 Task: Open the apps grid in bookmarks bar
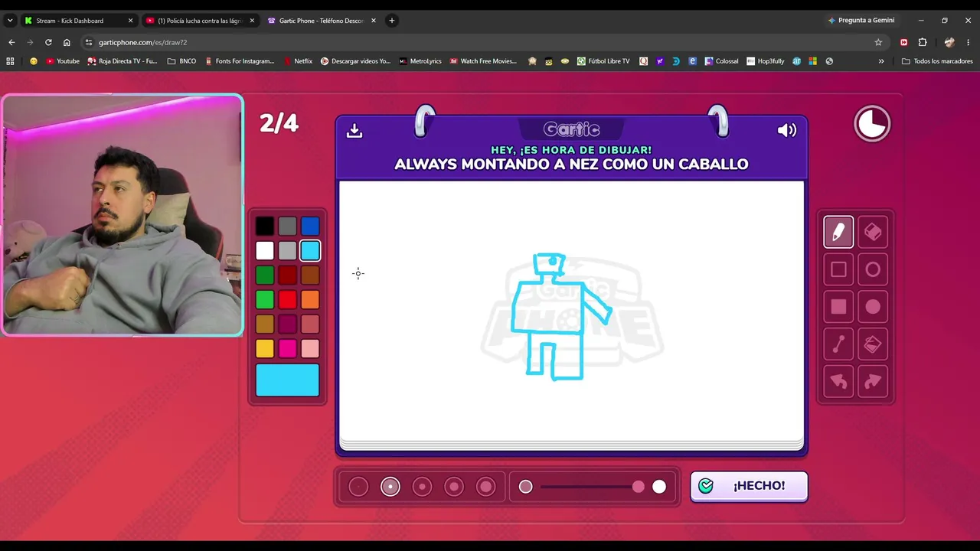coord(10,61)
